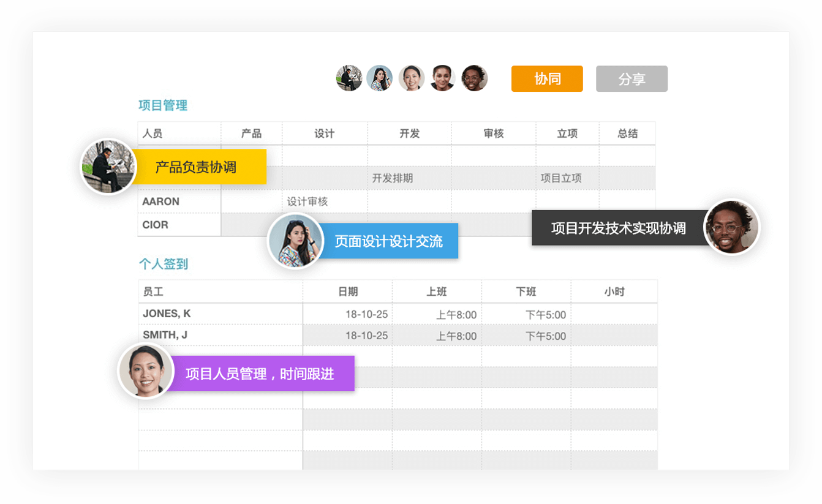Click the first avatar in the top row

coord(349,78)
